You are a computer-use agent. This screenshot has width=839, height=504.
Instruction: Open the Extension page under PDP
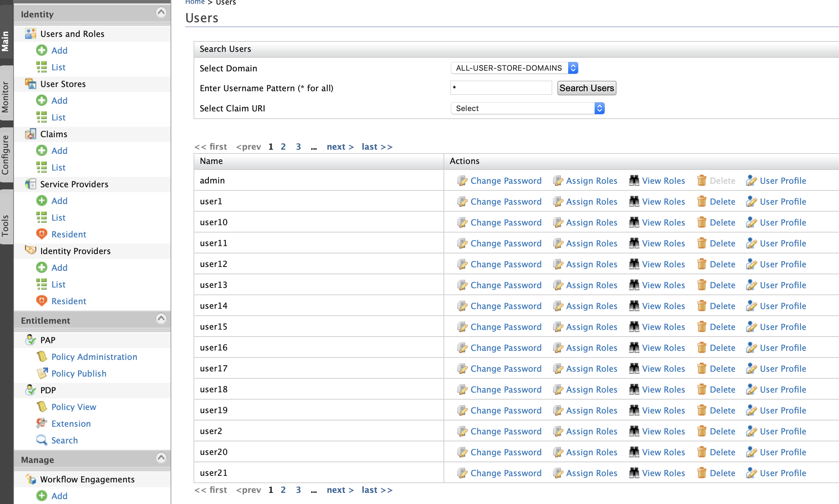point(71,423)
